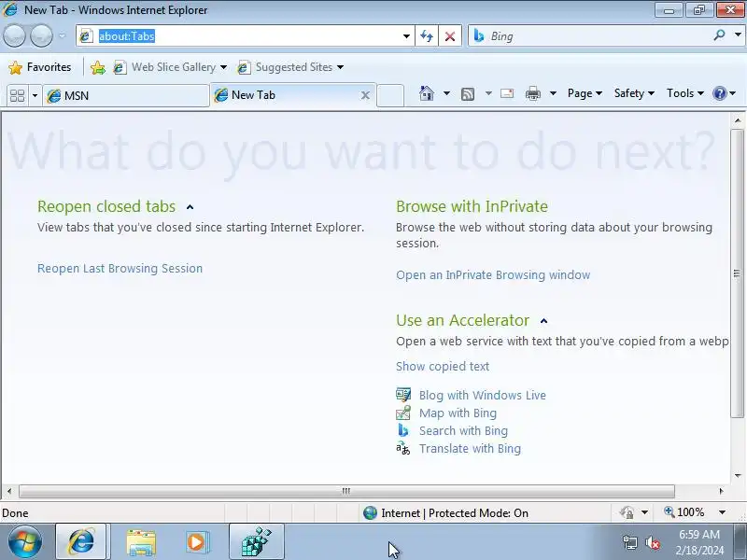
Task: Switch to the MSN tab
Action: (126, 96)
